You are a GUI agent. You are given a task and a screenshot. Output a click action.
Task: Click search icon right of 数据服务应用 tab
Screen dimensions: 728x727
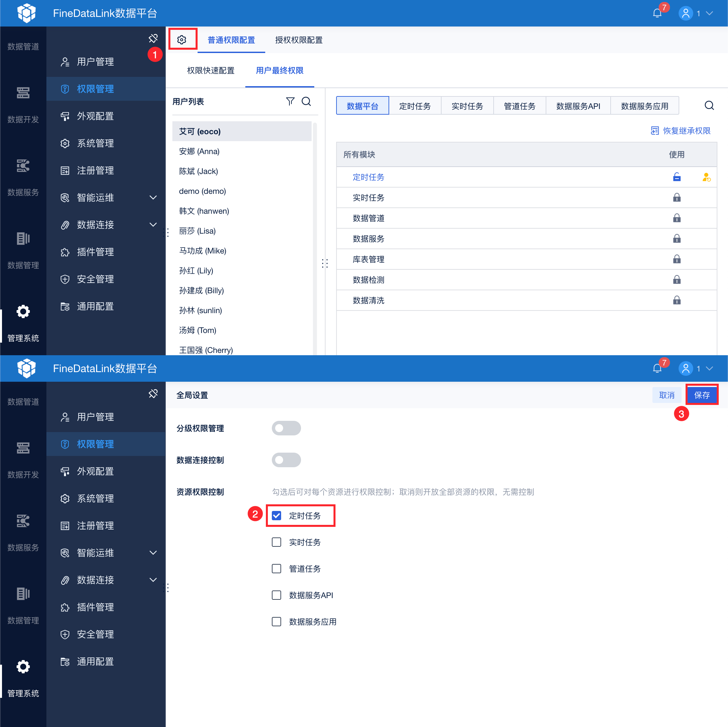pos(709,105)
